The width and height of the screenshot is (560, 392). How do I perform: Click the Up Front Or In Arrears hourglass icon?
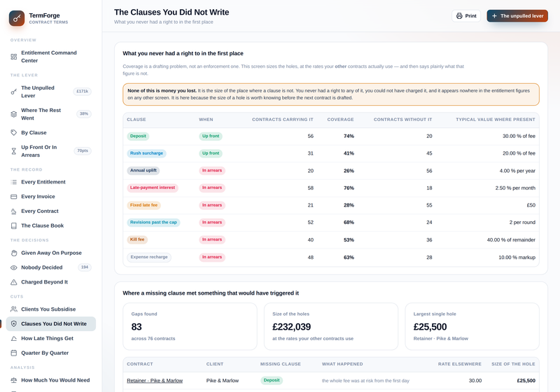(13, 151)
